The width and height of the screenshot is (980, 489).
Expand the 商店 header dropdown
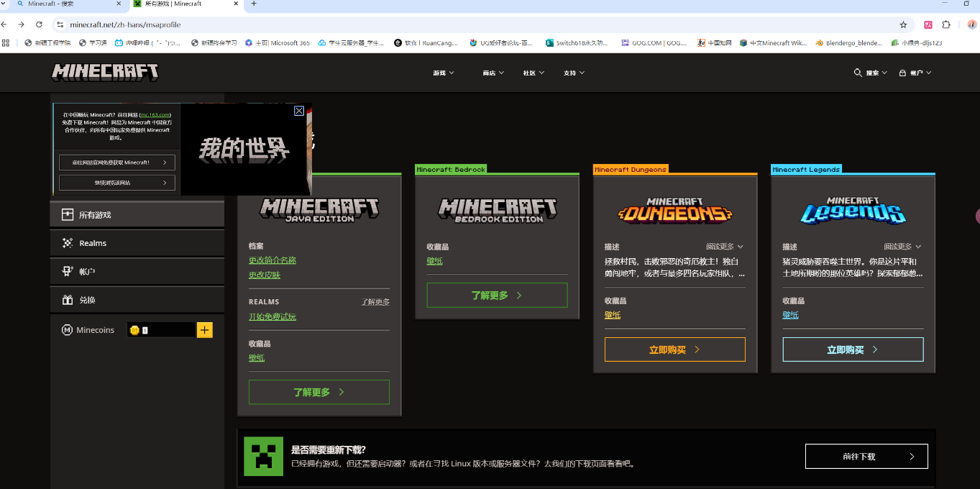tap(493, 73)
